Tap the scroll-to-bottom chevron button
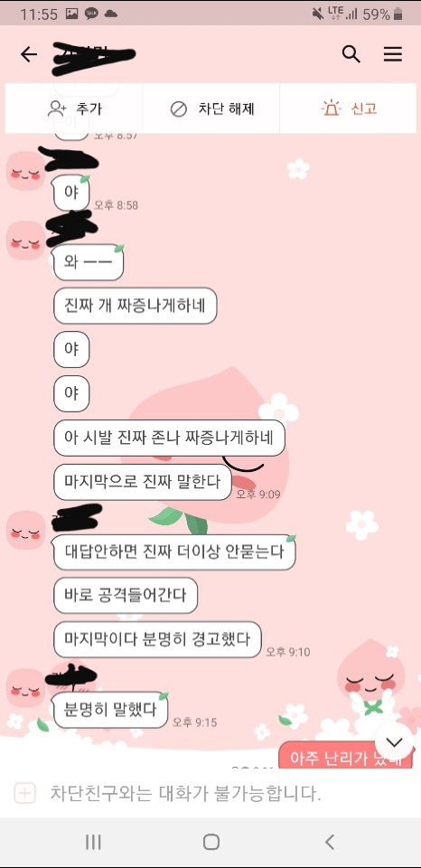Screen dimensions: 421x868 tap(394, 741)
